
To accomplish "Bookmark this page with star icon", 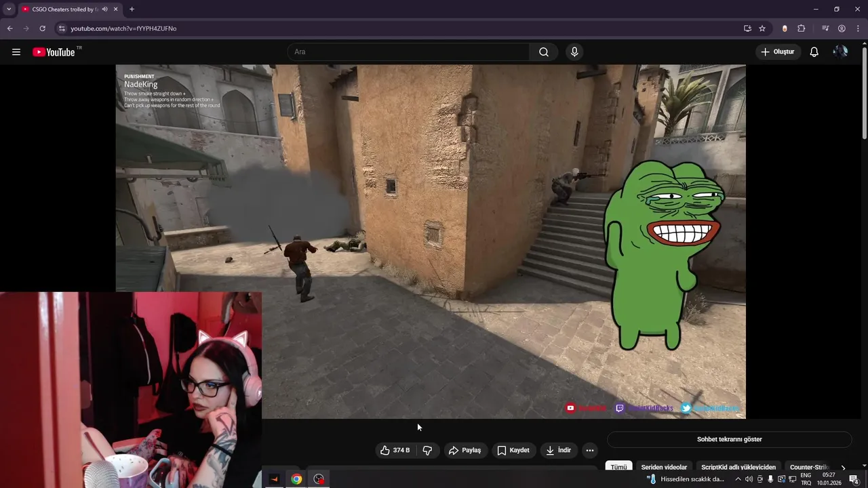I will coord(762,28).
